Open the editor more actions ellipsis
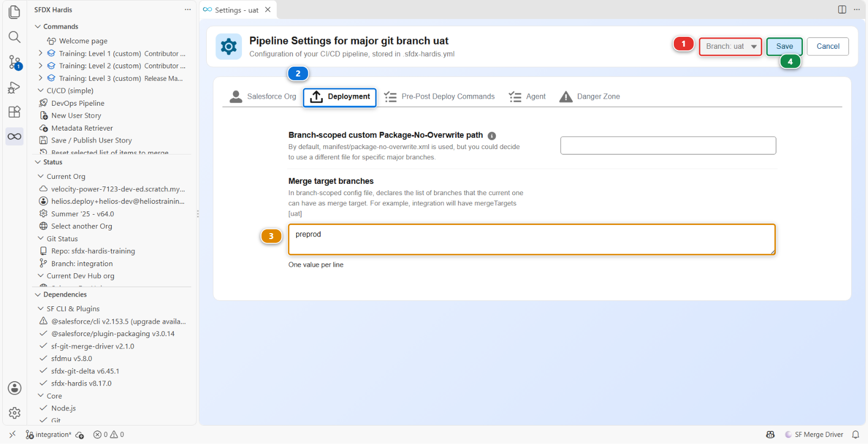 [857, 10]
